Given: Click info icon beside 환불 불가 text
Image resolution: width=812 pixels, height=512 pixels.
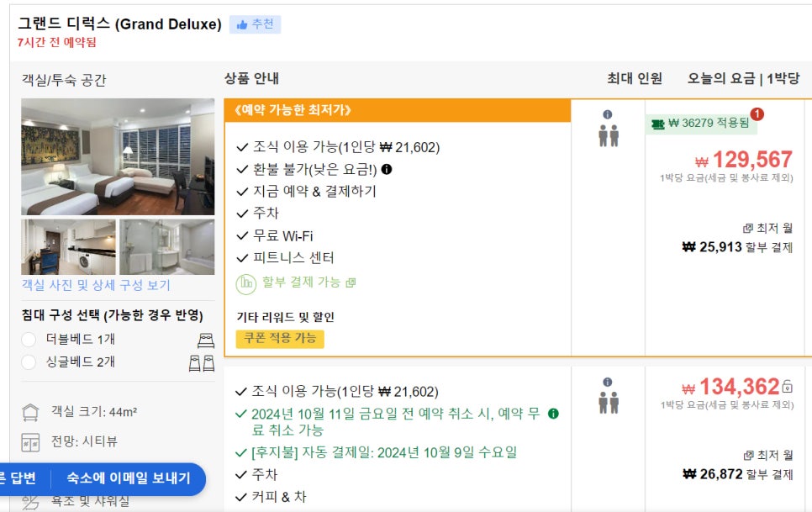Looking at the screenshot, I should [387, 169].
